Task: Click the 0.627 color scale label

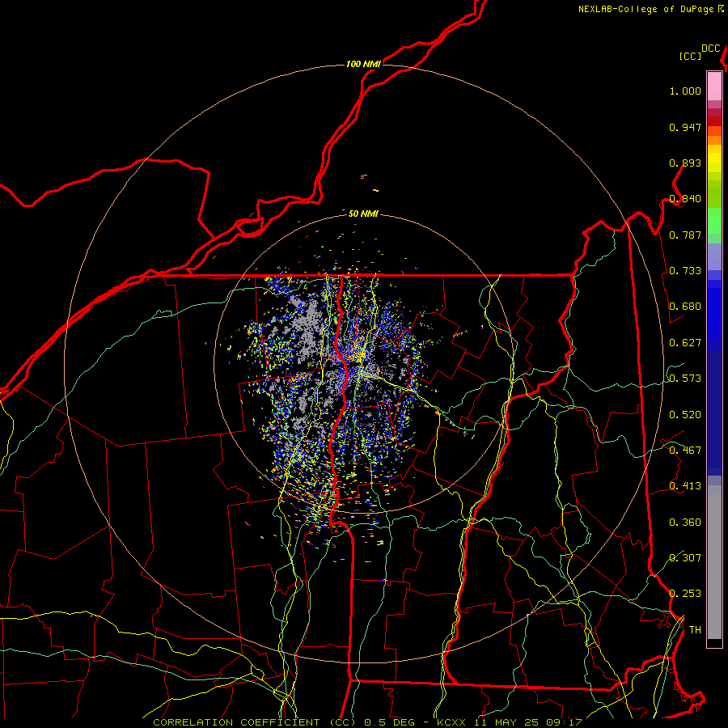Action: point(685,343)
